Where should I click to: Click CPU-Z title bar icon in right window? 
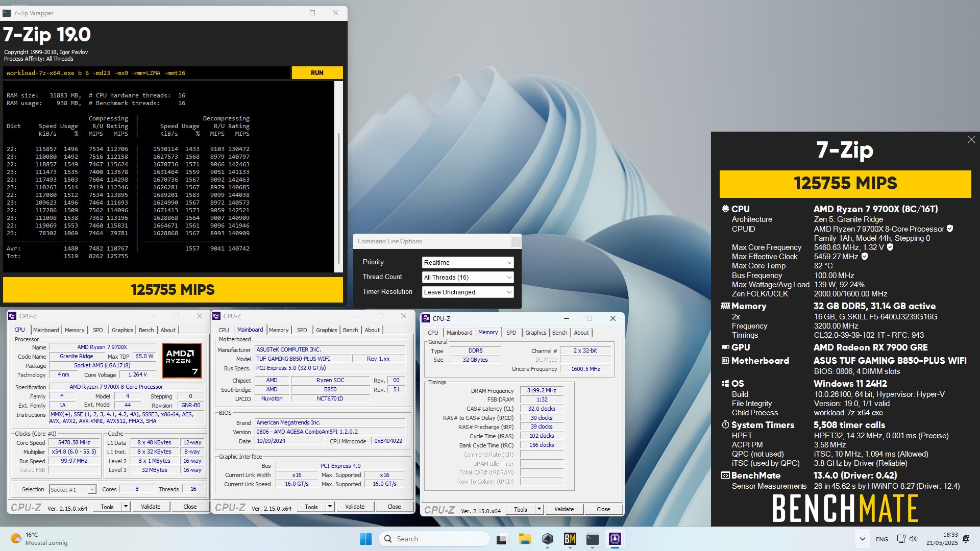[x=426, y=318]
